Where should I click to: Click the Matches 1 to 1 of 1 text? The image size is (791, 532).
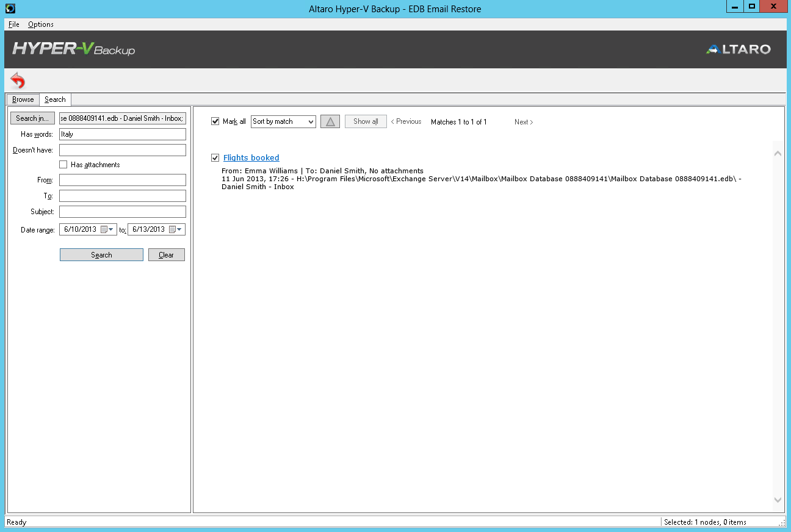459,122
